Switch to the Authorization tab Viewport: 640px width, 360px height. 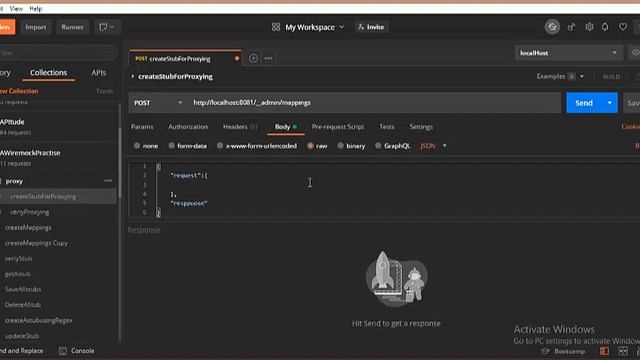click(x=188, y=127)
